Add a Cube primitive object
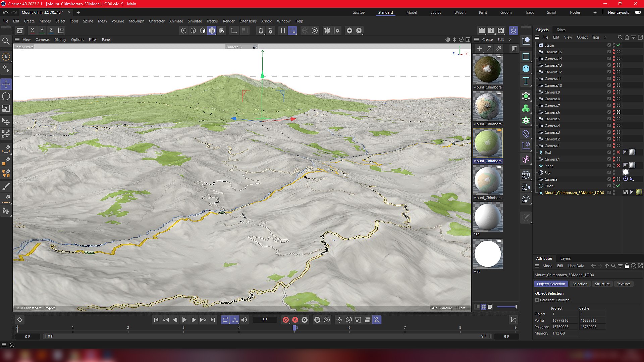Image resolution: width=644 pixels, height=362 pixels. (x=526, y=69)
